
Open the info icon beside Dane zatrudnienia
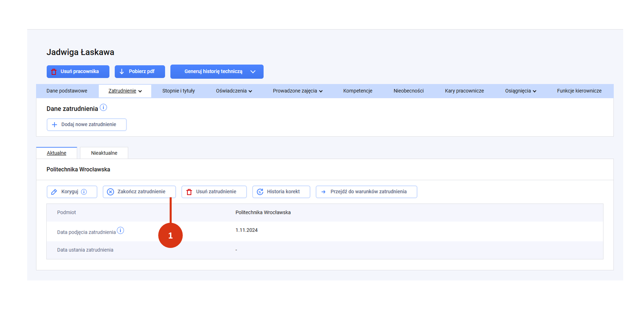(103, 108)
